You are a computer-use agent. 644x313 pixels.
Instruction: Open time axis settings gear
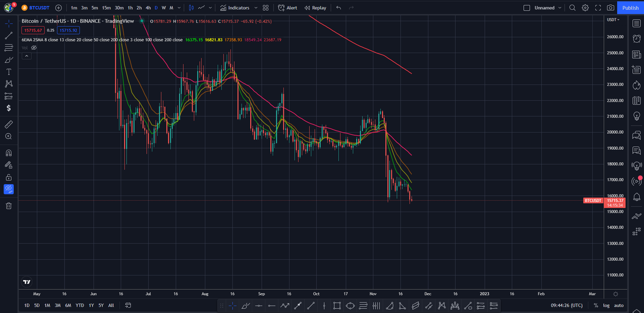point(616,294)
